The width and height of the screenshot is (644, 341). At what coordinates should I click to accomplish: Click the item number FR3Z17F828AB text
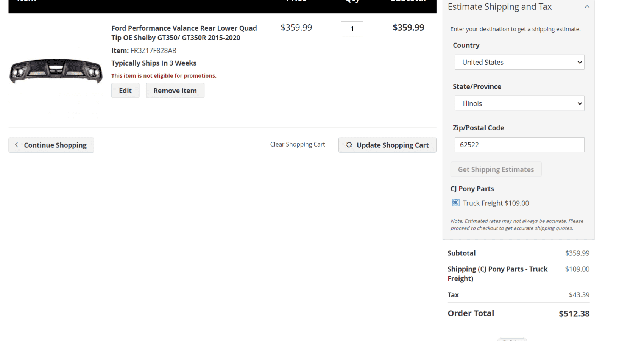[x=153, y=50]
